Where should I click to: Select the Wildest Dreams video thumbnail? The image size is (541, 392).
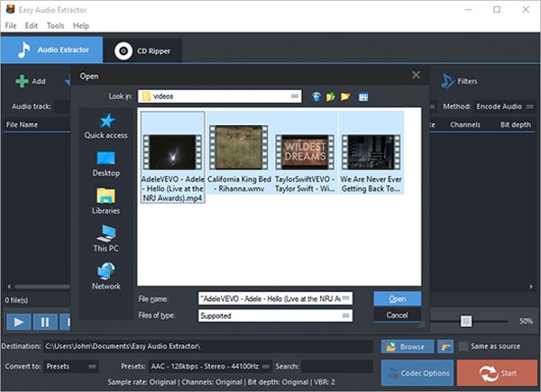[305, 153]
